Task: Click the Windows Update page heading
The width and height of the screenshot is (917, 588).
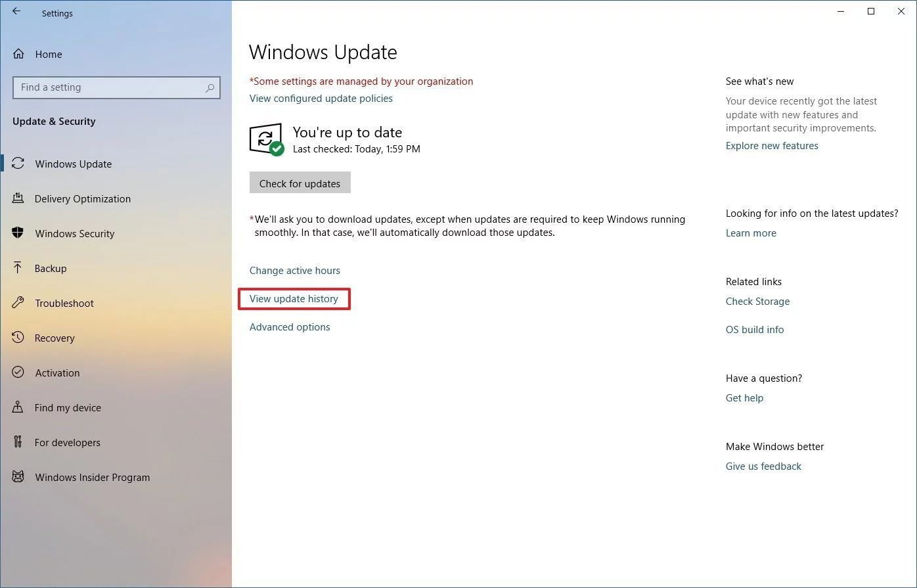Action: pyautogui.click(x=323, y=52)
